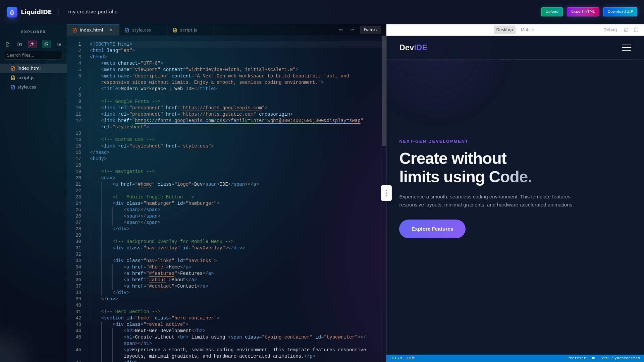The height and width of the screenshot is (362, 644).
Task: Click the Explore Features button in the preview
Action: point(432,229)
